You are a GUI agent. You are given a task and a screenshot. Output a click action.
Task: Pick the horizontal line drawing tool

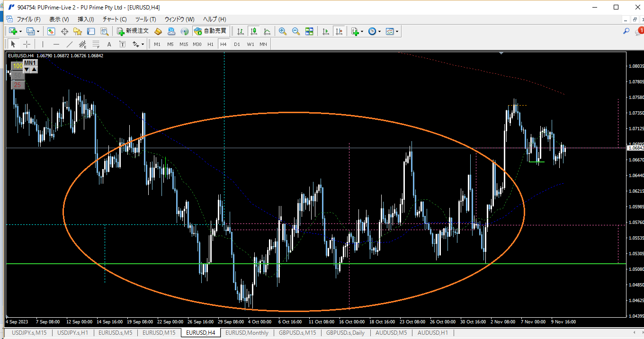56,44
